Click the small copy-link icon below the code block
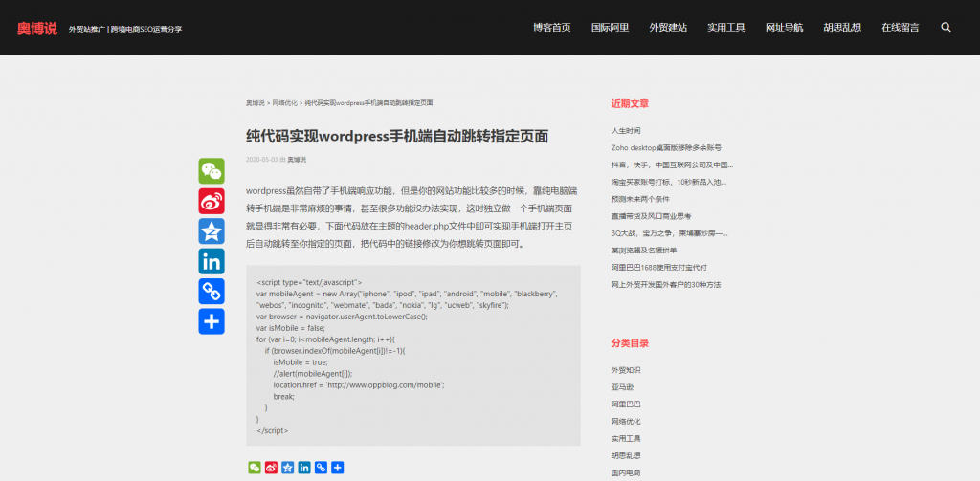980x481 pixels. (x=321, y=468)
